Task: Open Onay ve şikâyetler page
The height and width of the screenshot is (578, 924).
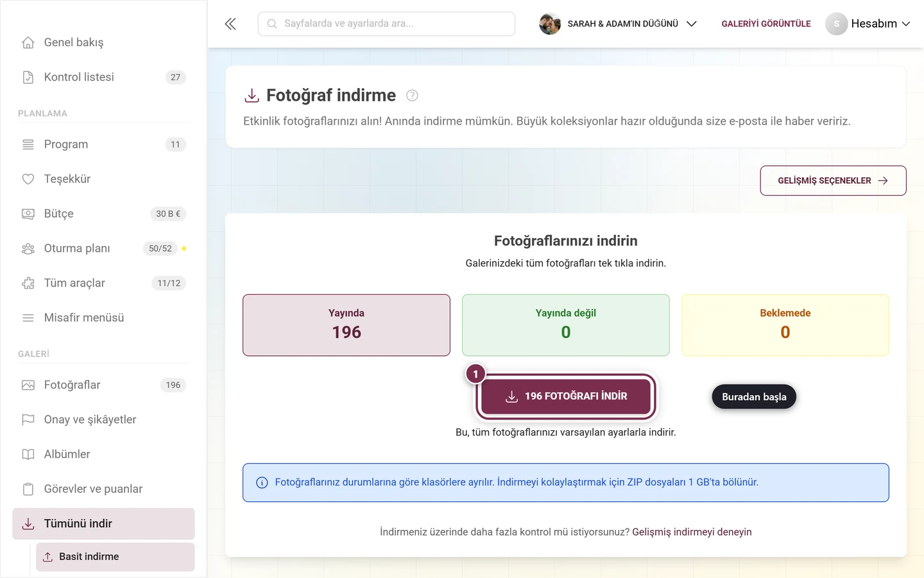Action: (x=103, y=420)
